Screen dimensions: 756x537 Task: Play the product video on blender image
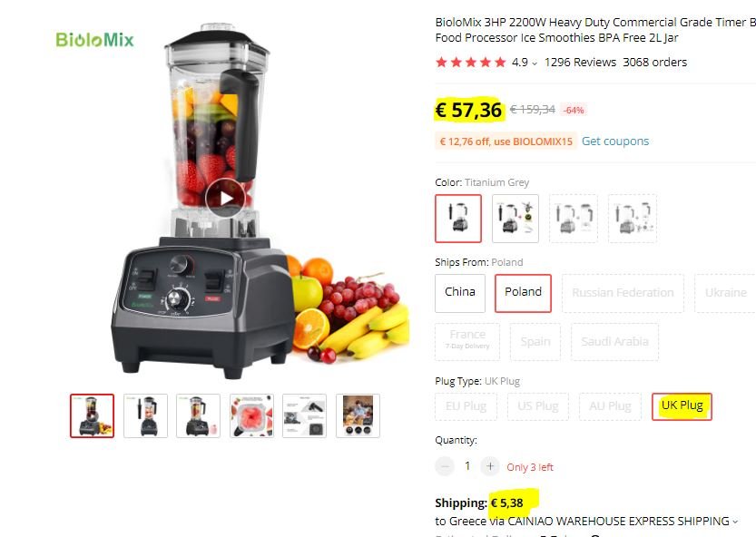pos(225,198)
